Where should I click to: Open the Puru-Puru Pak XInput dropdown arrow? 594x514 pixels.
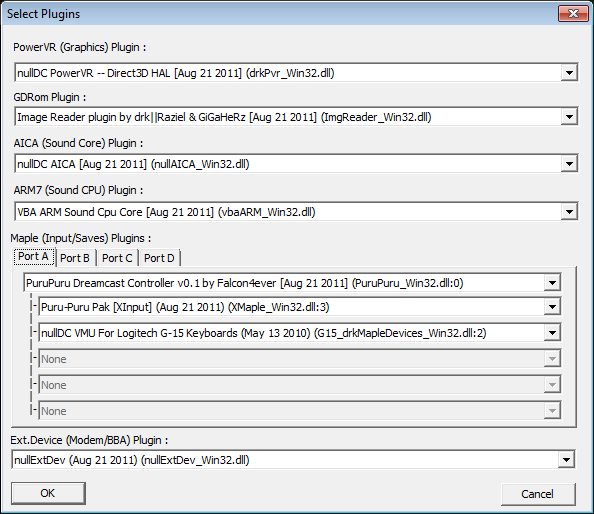(x=552, y=306)
